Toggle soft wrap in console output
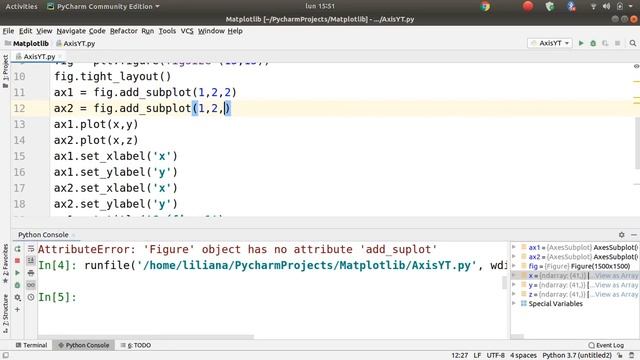 coord(31,249)
